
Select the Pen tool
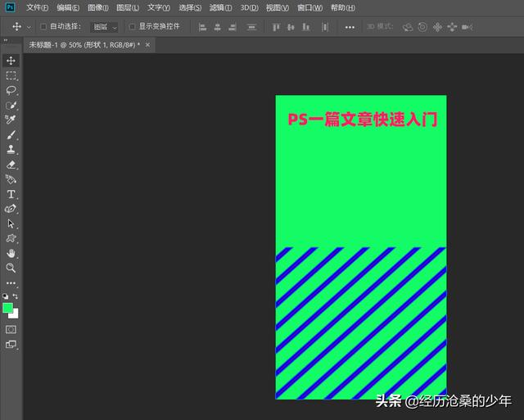coord(11,209)
